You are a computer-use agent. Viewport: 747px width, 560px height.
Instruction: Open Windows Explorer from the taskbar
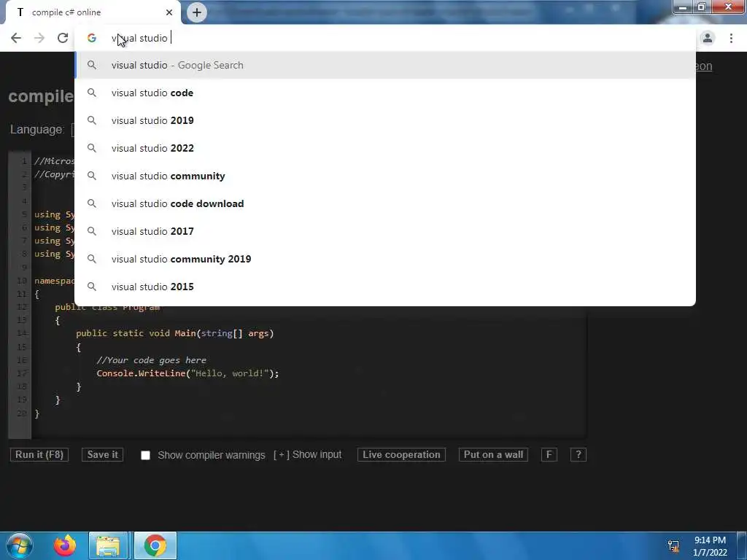click(x=108, y=545)
